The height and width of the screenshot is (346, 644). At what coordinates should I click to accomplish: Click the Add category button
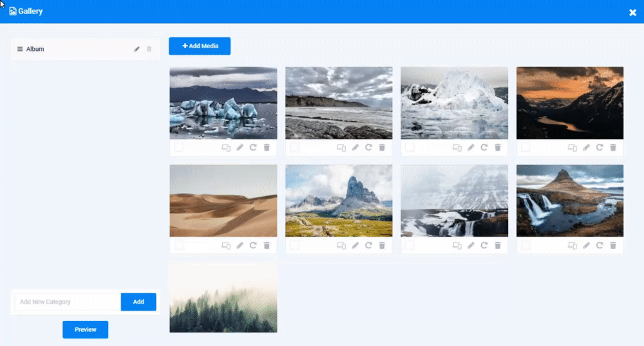point(138,302)
